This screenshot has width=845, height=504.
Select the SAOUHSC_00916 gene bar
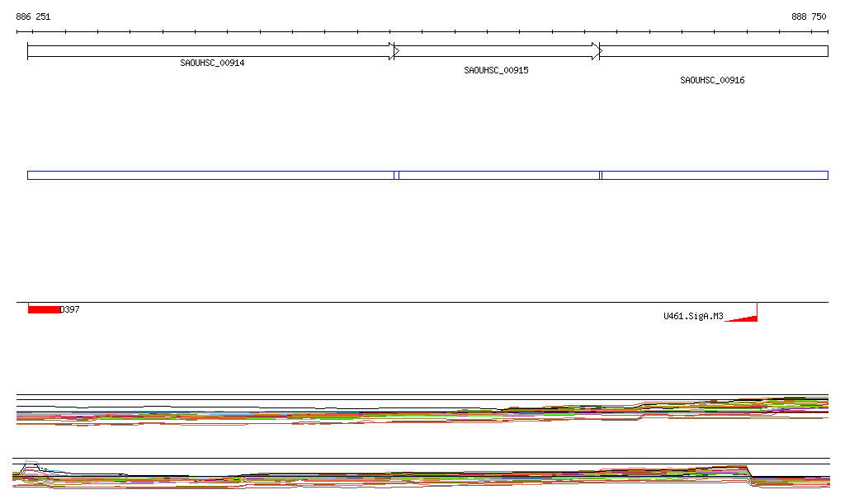pos(714,51)
